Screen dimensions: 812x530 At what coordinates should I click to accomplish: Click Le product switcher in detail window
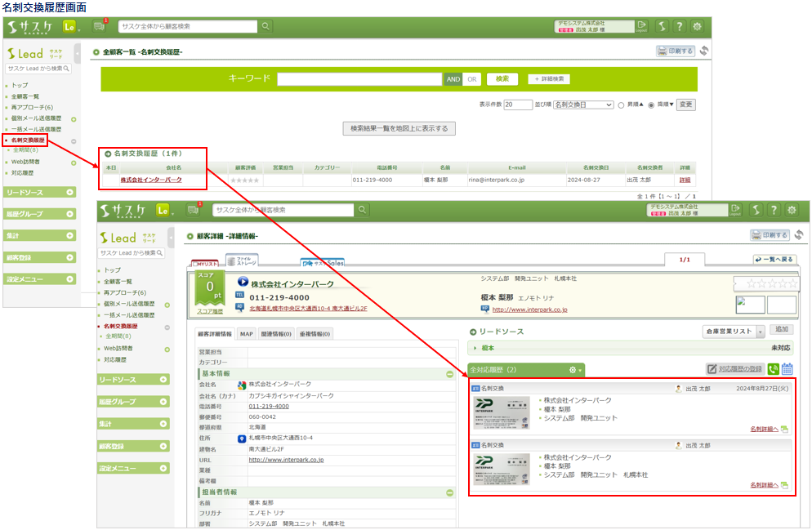click(x=163, y=210)
